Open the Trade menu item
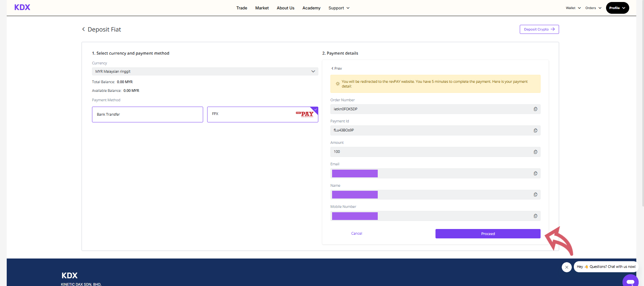 (242, 8)
